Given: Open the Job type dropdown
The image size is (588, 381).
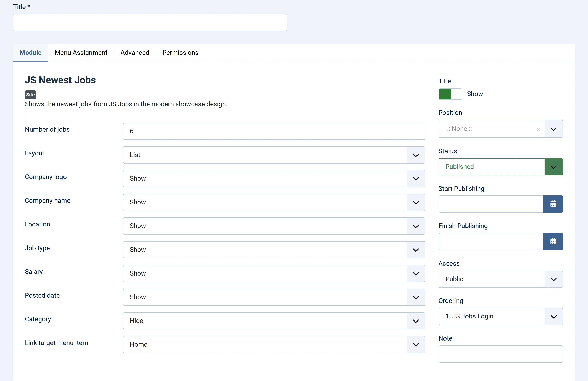Looking at the screenshot, I should (274, 250).
